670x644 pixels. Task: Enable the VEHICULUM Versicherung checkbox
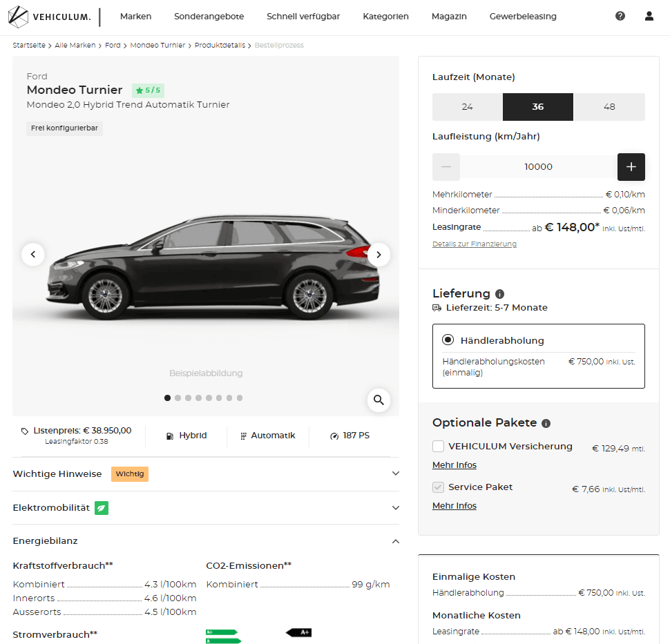[x=438, y=447]
